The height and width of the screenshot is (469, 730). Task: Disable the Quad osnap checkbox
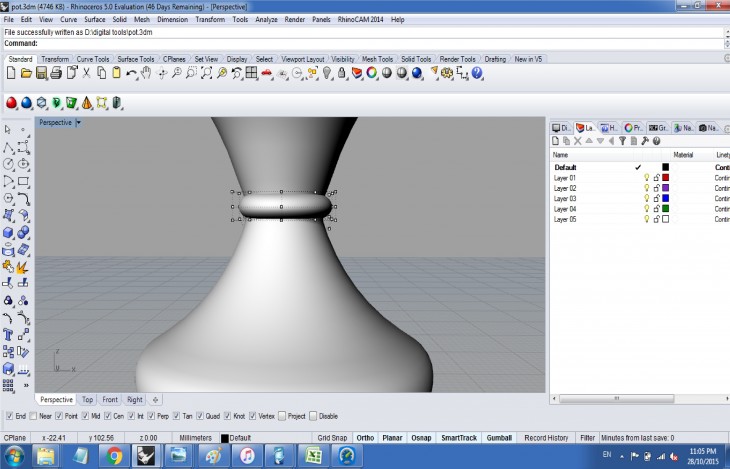tap(202, 416)
